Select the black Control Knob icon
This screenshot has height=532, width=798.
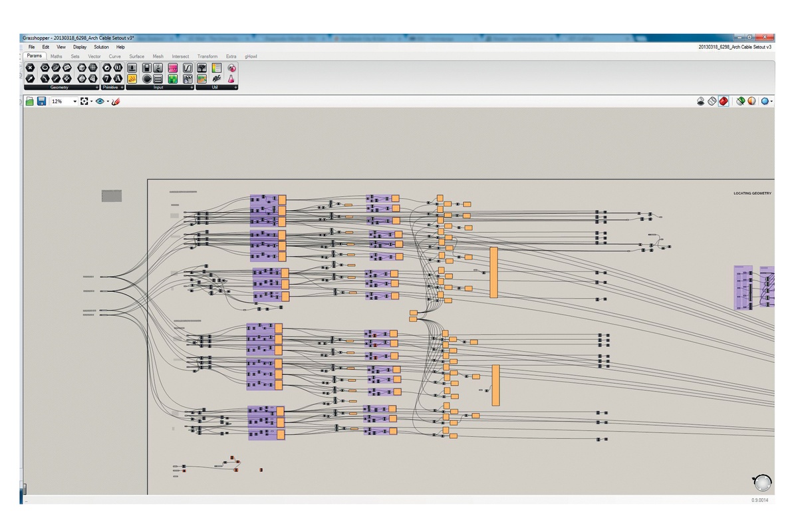tap(147, 78)
